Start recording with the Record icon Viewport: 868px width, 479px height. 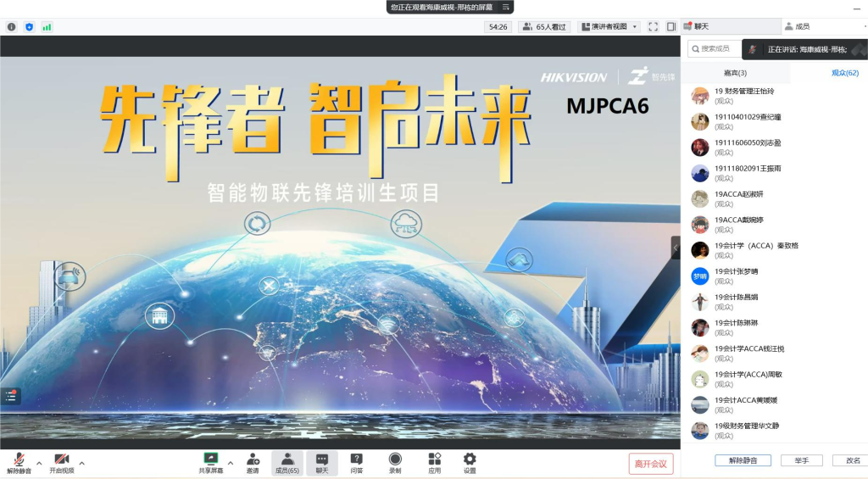[395, 459]
